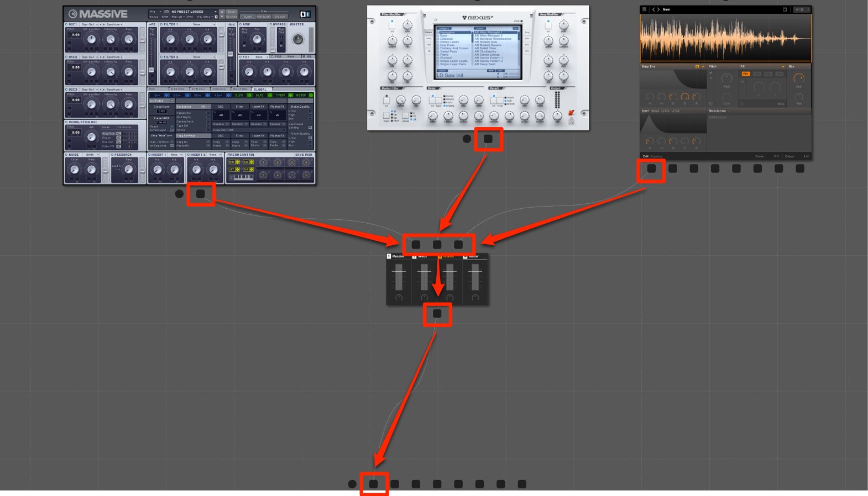Click SAVE MIDI in Massive Macro Control
Image resolution: width=868 pixels, height=496 pixels.
click(x=304, y=155)
